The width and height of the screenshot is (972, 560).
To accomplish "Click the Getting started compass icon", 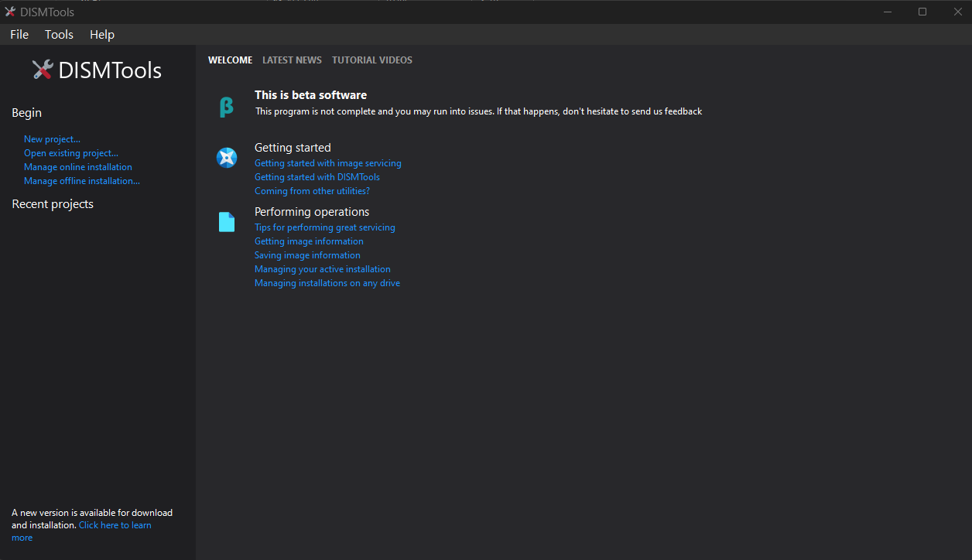I will (227, 158).
